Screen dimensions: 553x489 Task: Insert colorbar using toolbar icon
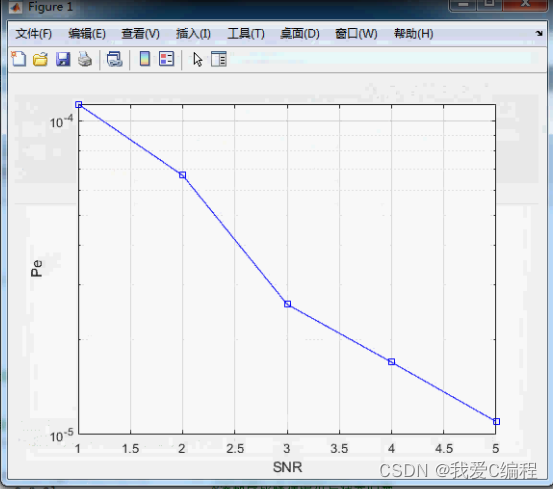[145, 59]
